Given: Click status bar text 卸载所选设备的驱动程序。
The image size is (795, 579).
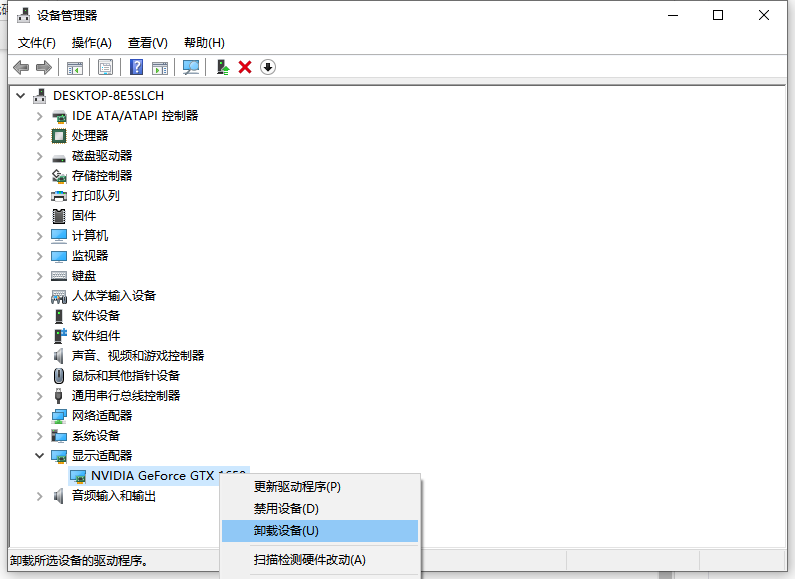Looking at the screenshot, I should [79, 561].
